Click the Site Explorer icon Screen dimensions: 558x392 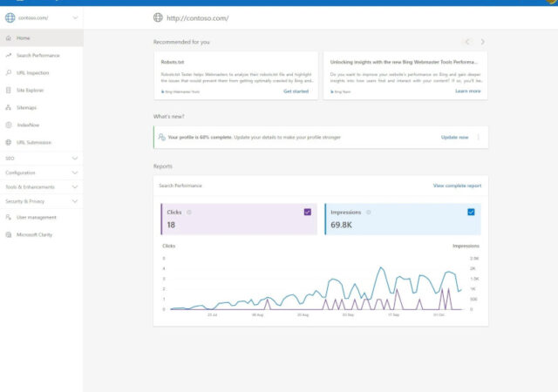coord(9,91)
